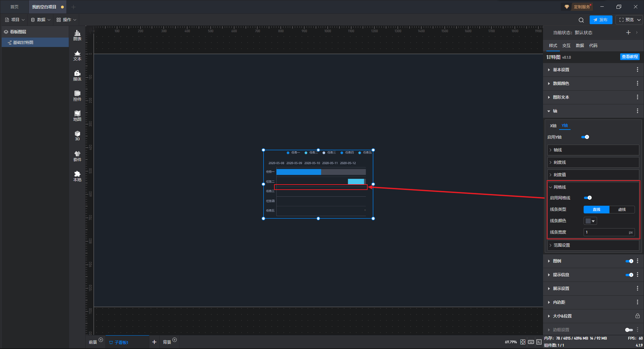Click the 查看教程 tutorial button

pyautogui.click(x=630, y=57)
